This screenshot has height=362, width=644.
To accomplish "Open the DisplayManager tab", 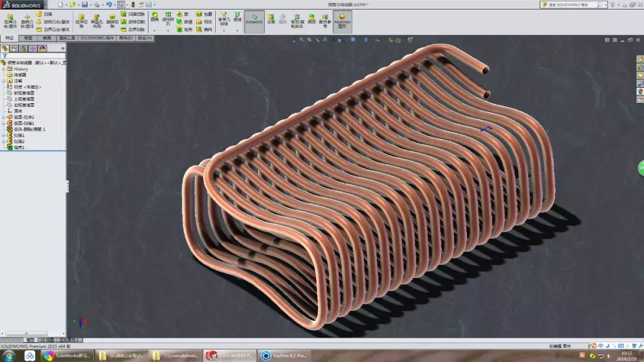I will tap(42, 48).
